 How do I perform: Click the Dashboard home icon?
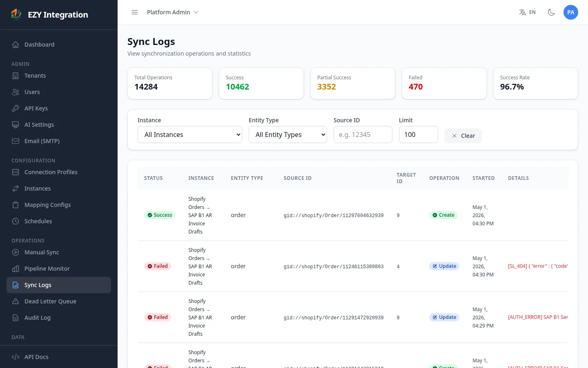coord(16,45)
